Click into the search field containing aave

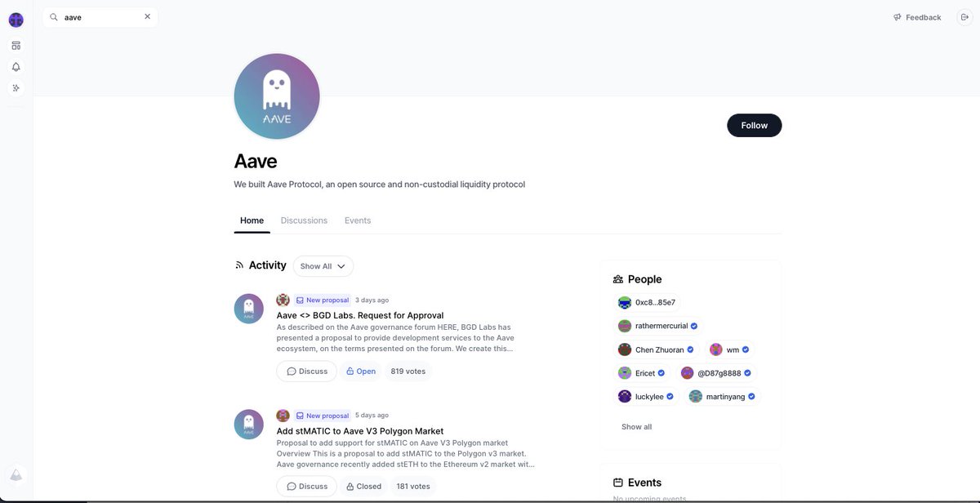[100, 17]
